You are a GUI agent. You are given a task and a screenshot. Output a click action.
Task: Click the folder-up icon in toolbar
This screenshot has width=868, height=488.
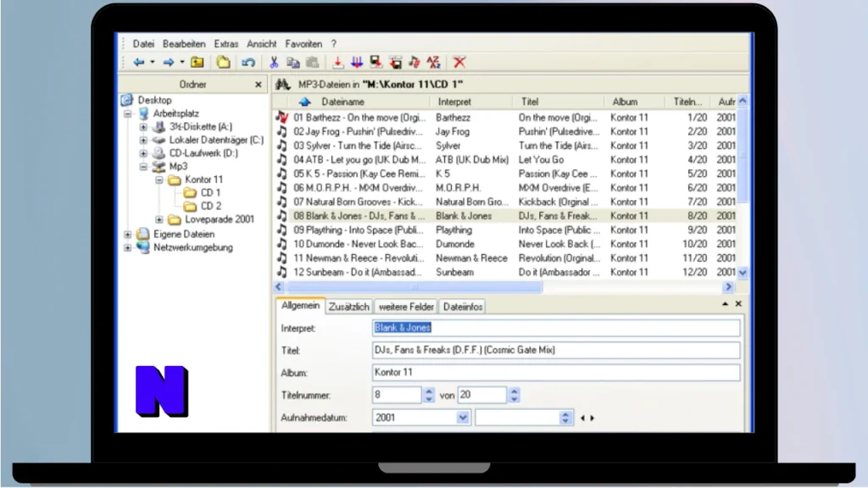click(197, 63)
